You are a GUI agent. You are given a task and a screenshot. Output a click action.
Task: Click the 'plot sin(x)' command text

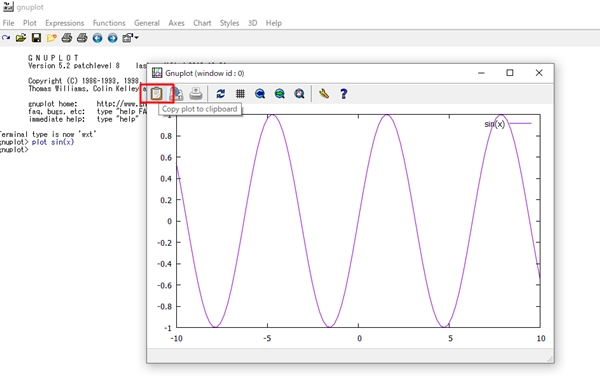(x=53, y=142)
